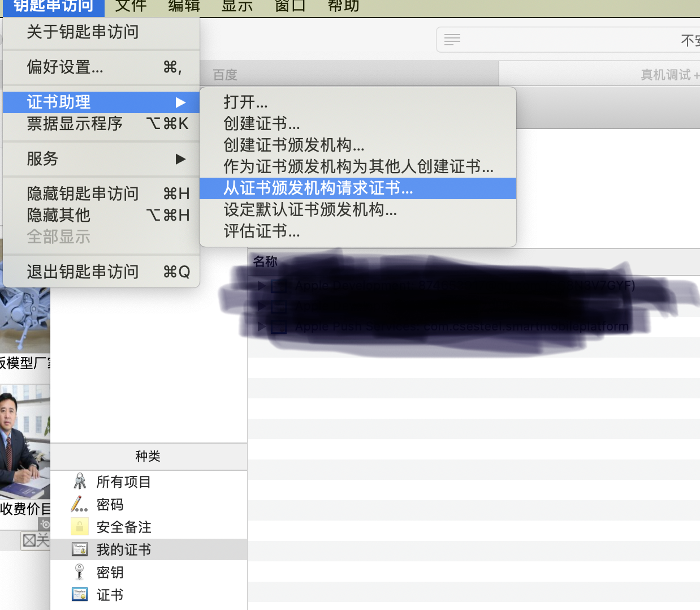This screenshot has height=610, width=700.
Task: Click the browser address bar field
Action: click(568, 40)
